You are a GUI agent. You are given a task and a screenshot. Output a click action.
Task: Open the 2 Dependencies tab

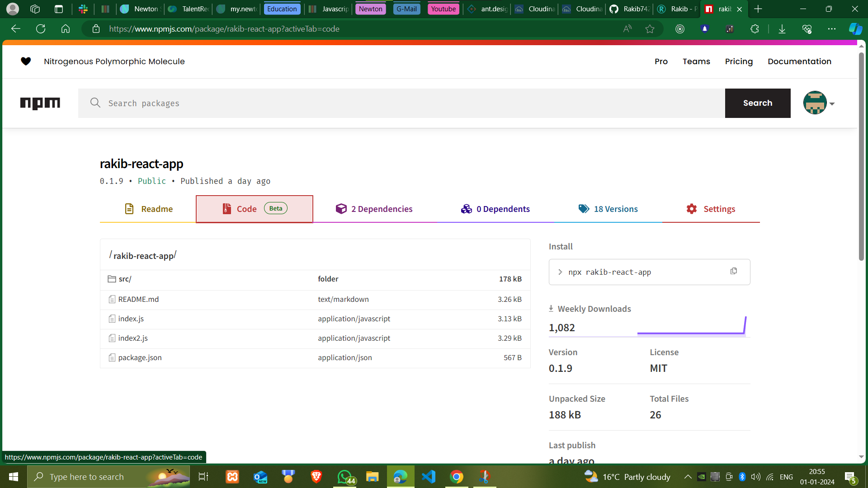click(x=374, y=209)
